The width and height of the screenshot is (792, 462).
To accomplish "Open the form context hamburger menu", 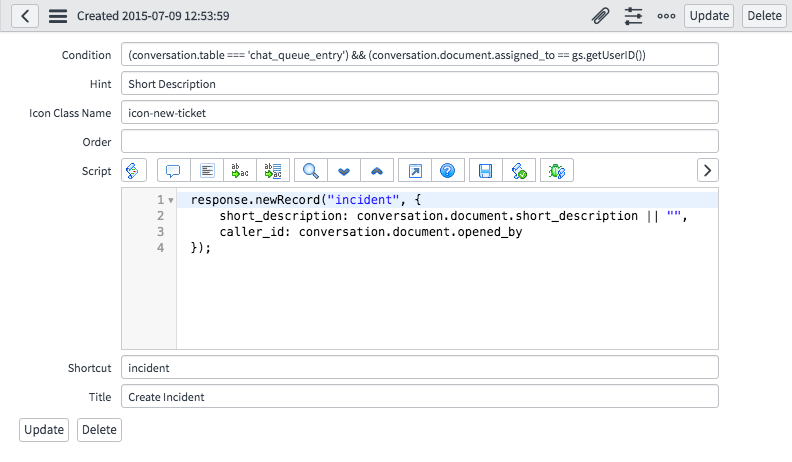I will pos(58,16).
